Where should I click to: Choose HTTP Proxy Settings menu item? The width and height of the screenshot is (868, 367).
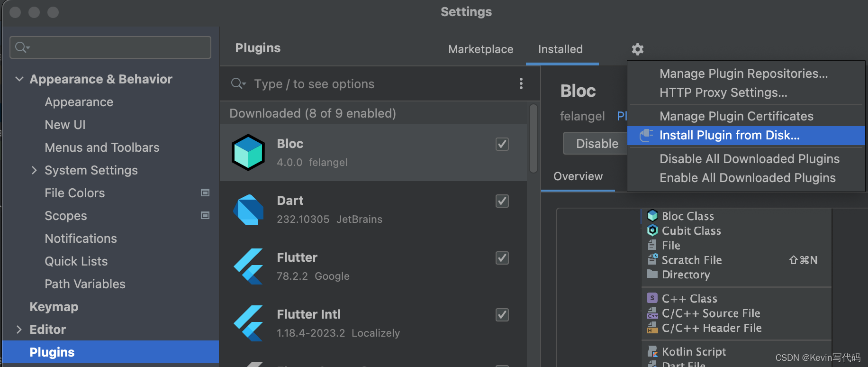click(746, 92)
